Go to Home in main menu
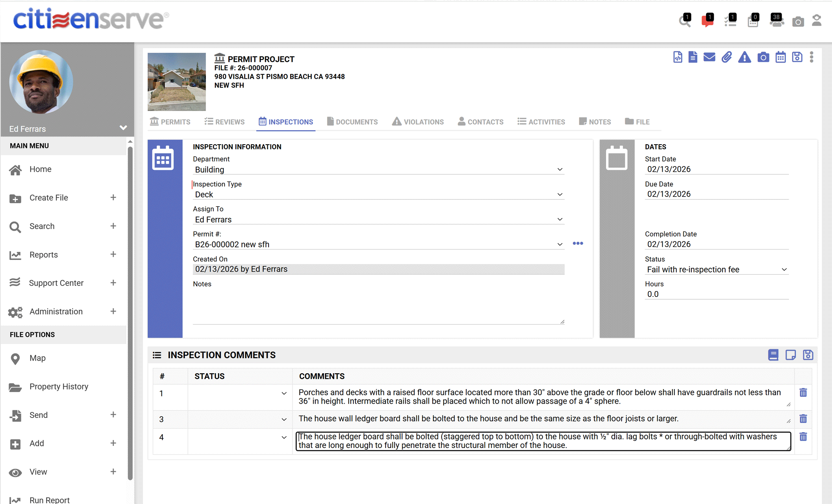Viewport: 832px width, 504px height. 40,169
